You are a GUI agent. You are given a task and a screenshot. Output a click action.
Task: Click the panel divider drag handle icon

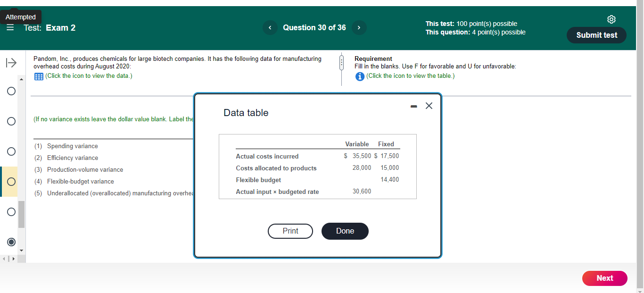(341, 63)
